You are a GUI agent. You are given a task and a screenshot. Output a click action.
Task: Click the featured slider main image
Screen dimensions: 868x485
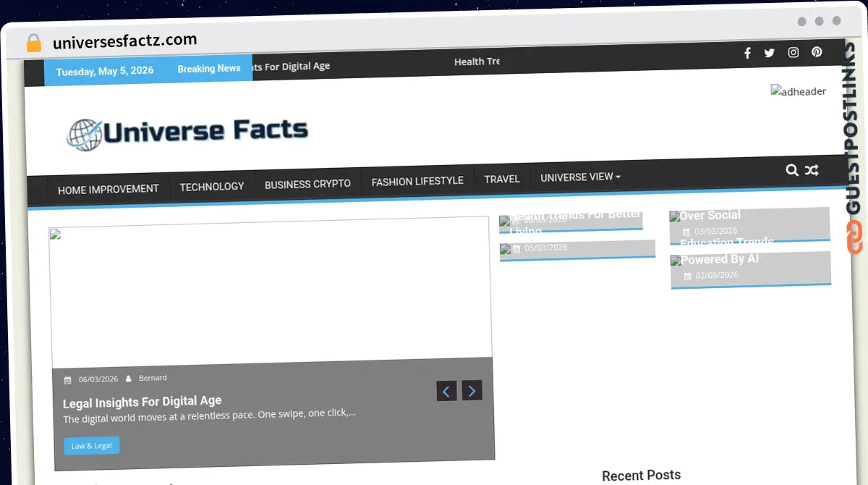(x=270, y=292)
